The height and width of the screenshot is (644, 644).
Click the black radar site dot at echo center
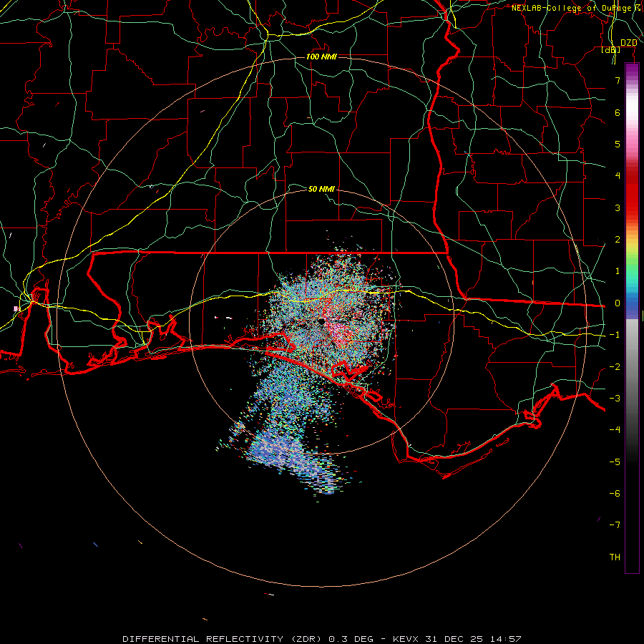pyautogui.click(x=321, y=321)
